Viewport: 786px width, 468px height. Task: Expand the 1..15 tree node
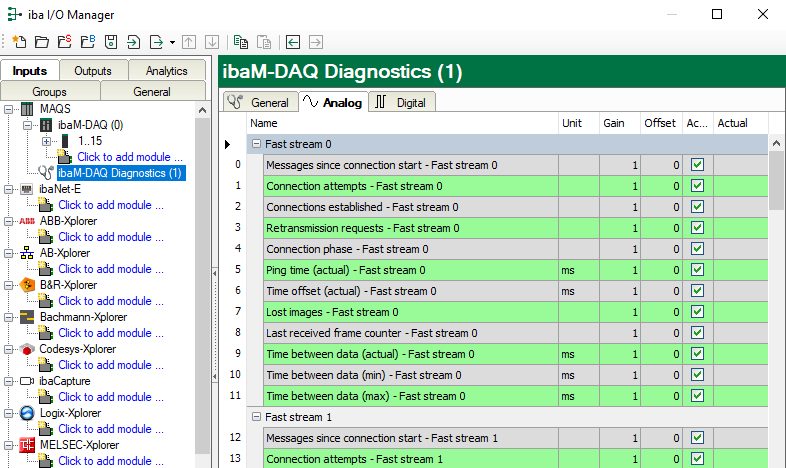click(x=46, y=141)
